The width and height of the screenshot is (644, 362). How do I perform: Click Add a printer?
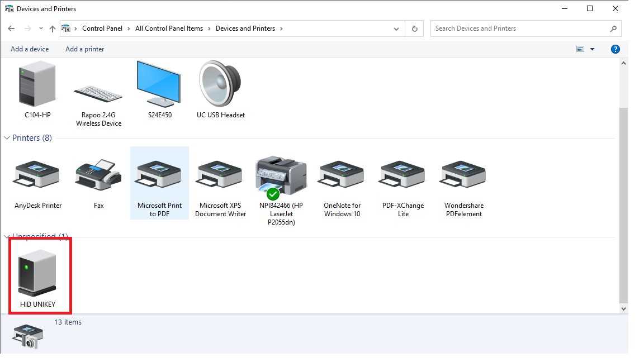click(x=85, y=49)
